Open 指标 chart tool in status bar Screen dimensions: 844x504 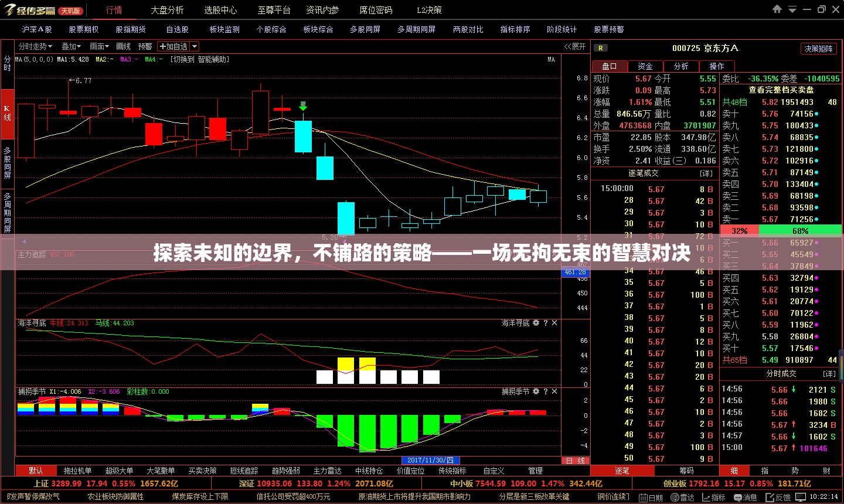point(714,498)
